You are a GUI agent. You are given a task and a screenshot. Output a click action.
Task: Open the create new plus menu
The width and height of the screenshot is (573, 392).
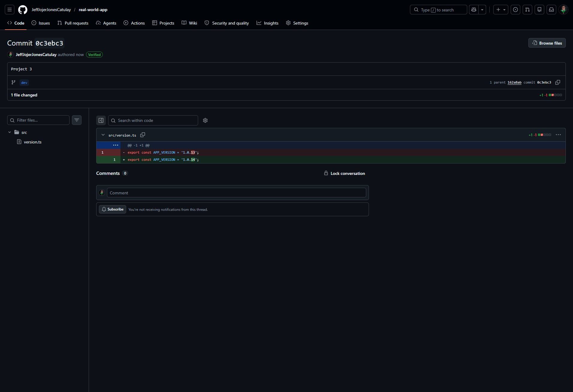[x=501, y=10]
